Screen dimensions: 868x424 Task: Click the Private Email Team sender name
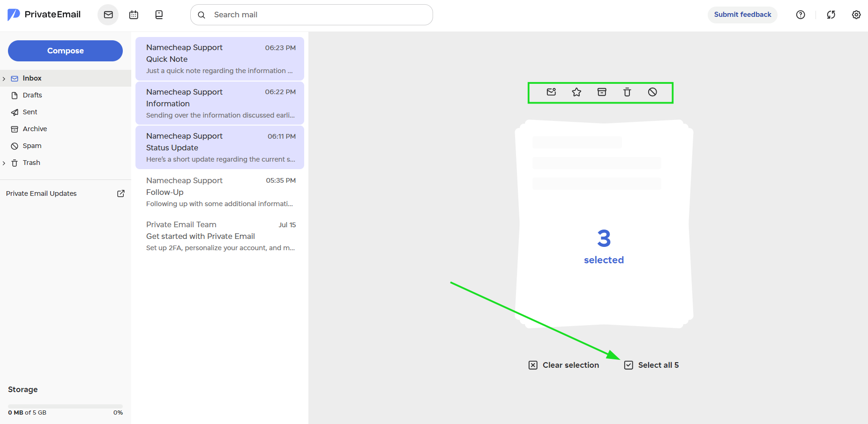coord(181,224)
